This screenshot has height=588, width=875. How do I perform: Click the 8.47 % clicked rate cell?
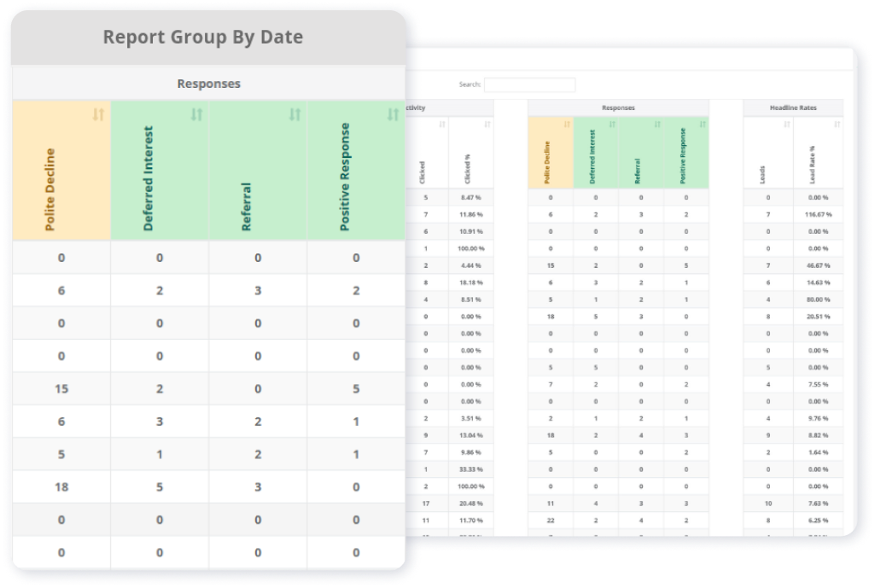[471, 197]
